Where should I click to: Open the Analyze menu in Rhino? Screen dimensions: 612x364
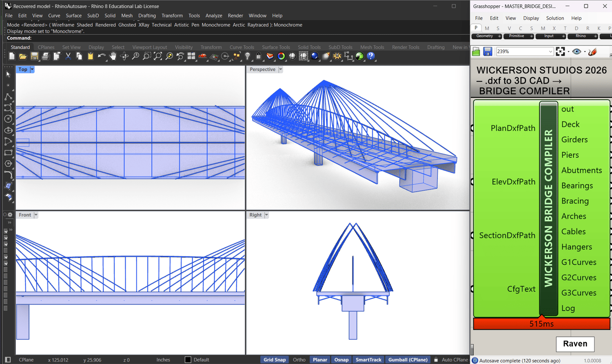click(214, 15)
